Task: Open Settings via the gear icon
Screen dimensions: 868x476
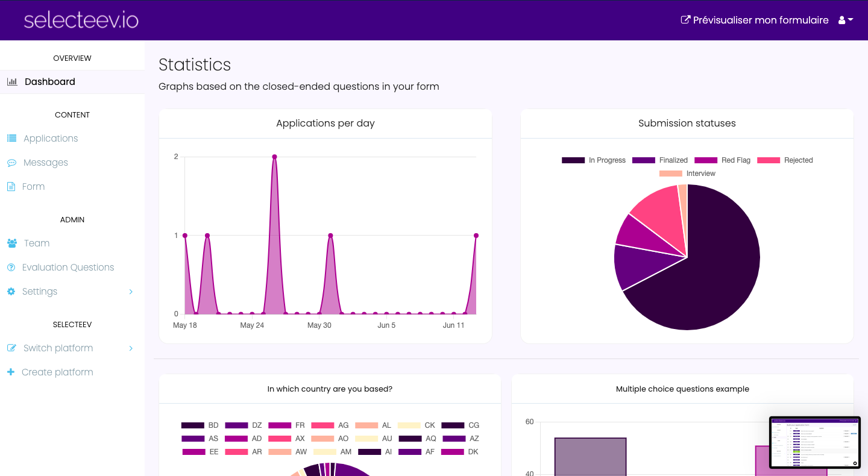Action: [11, 291]
